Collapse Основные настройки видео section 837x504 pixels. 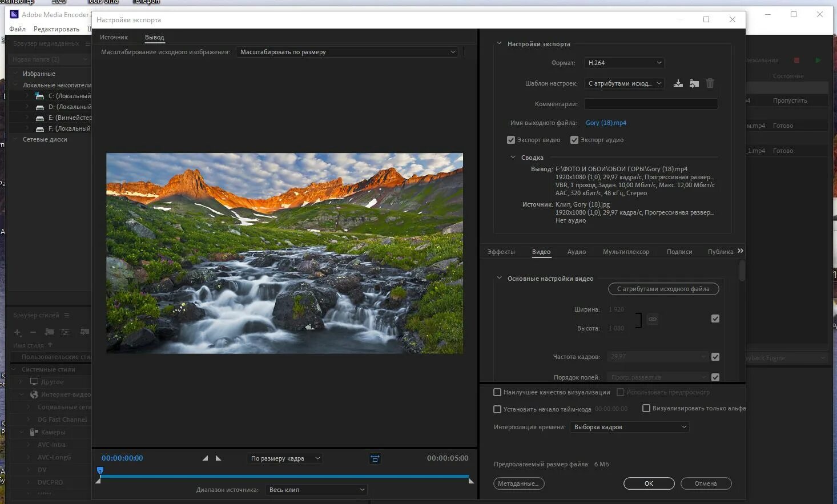499,278
